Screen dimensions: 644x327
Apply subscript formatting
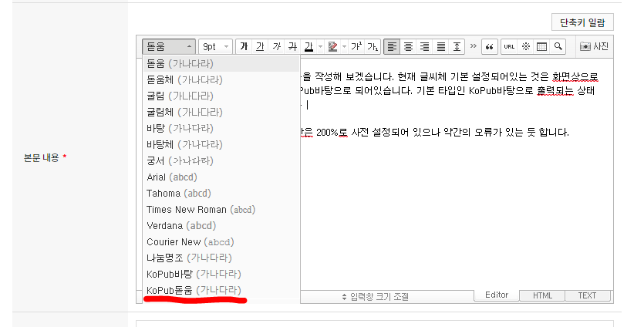(x=373, y=46)
